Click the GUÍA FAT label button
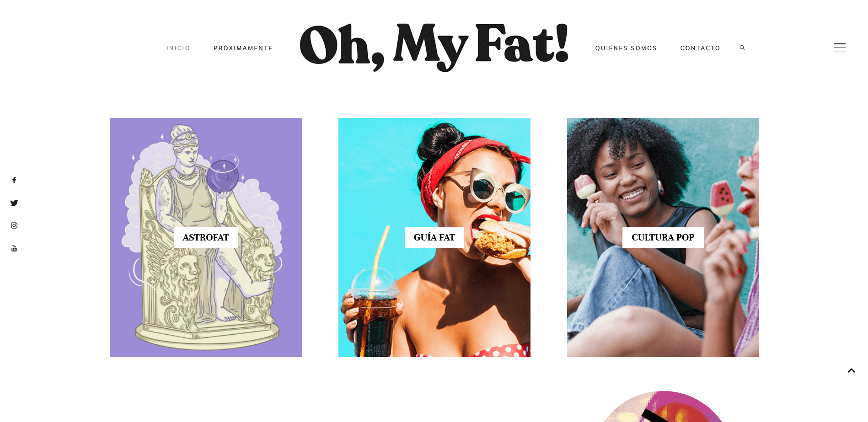 pos(434,237)
